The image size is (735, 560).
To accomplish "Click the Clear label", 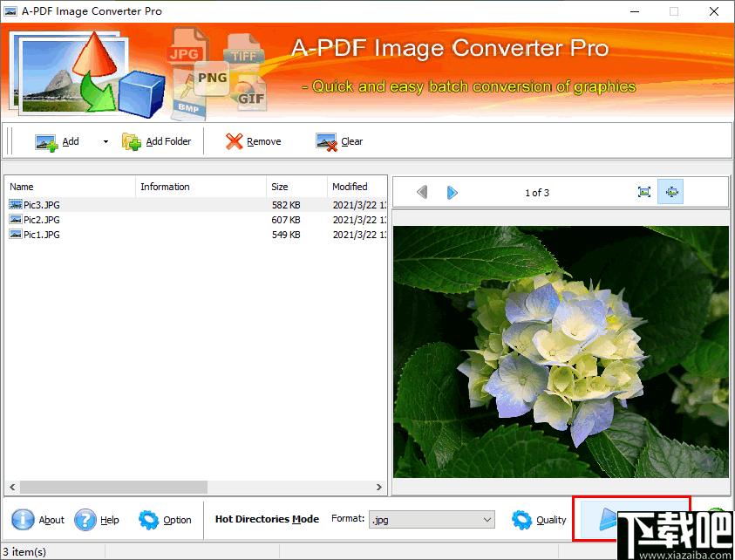I will tap(352, 141).
